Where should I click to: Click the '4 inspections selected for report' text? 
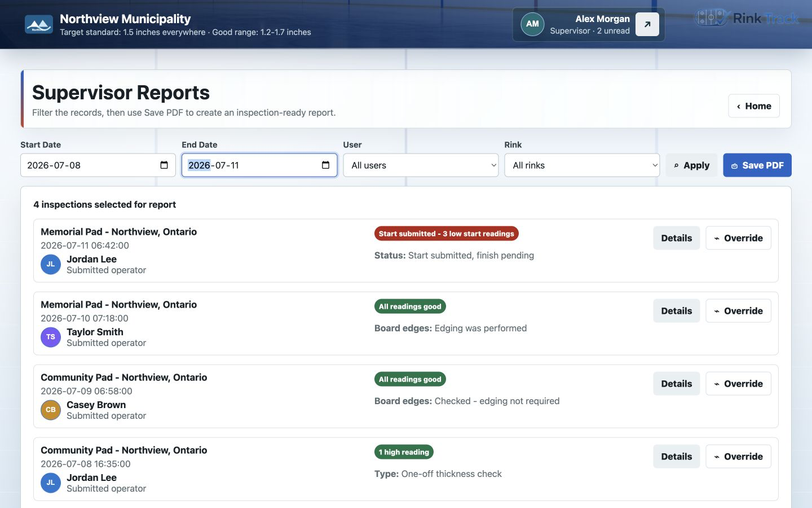105,204
